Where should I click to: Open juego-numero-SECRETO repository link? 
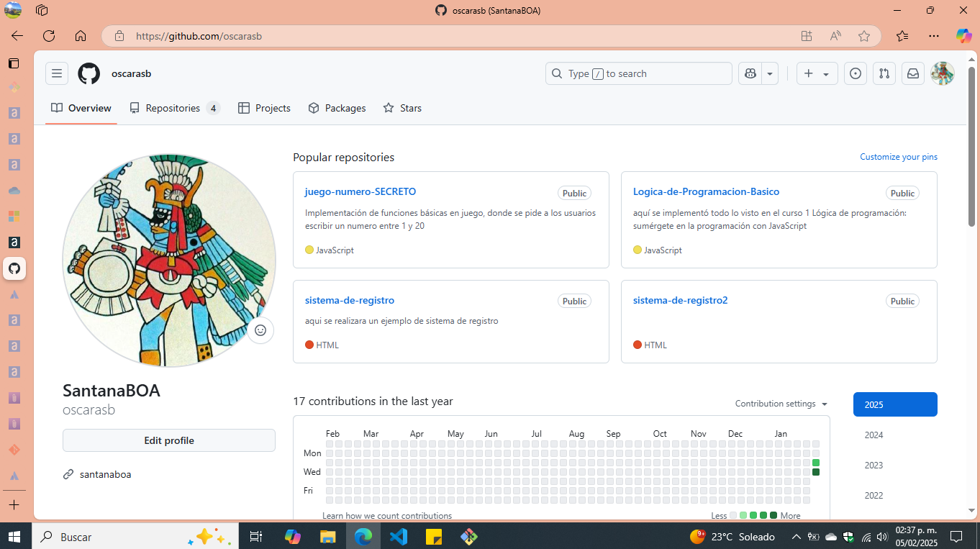(x=360, y=191)
